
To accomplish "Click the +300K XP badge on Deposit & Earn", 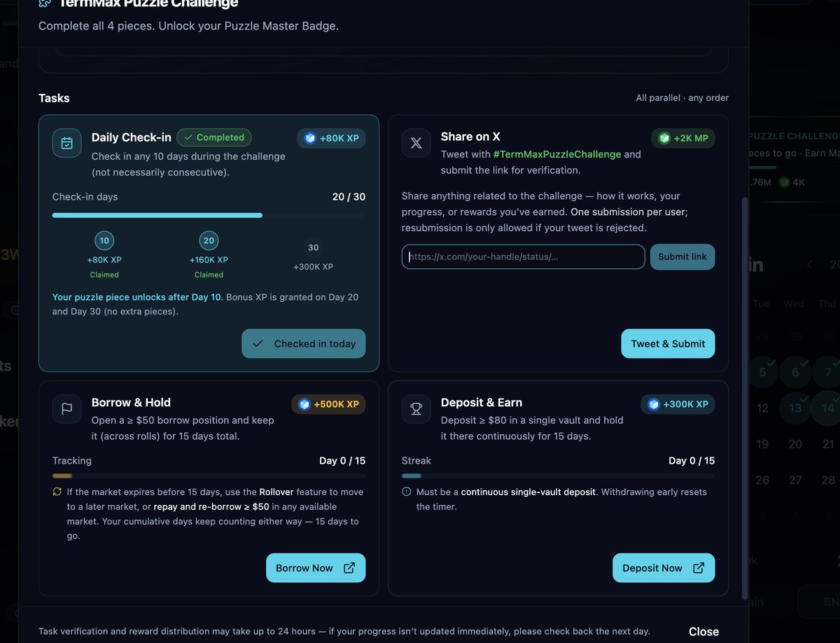I will point(678,404).
